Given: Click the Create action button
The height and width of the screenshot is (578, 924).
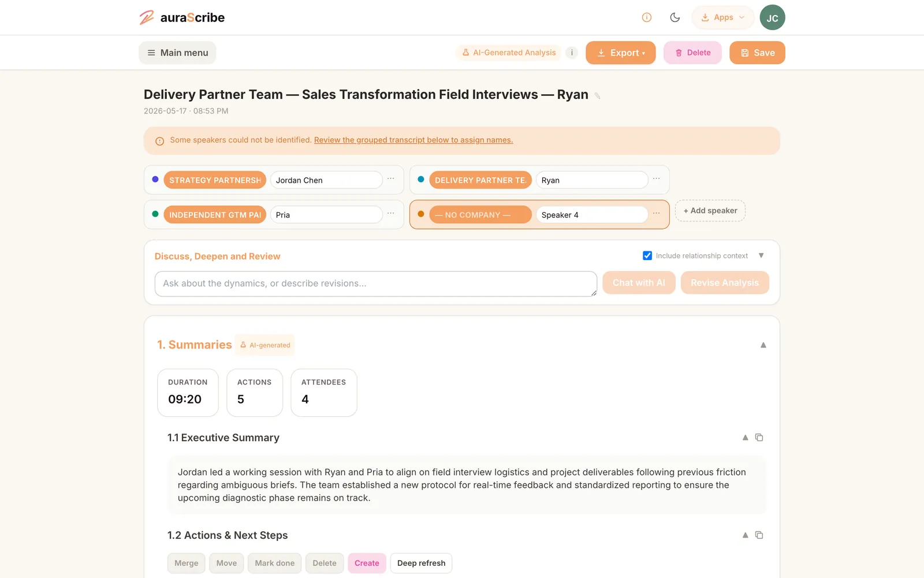Looking at the screenshot, I should coord(367,563).
